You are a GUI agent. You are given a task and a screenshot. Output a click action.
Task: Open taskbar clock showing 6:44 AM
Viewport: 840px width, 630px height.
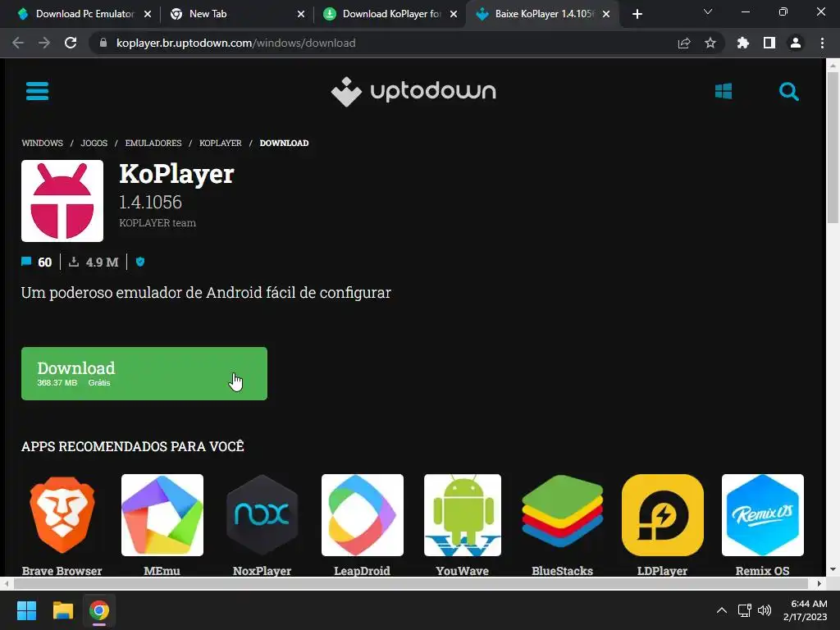[806, 610]
